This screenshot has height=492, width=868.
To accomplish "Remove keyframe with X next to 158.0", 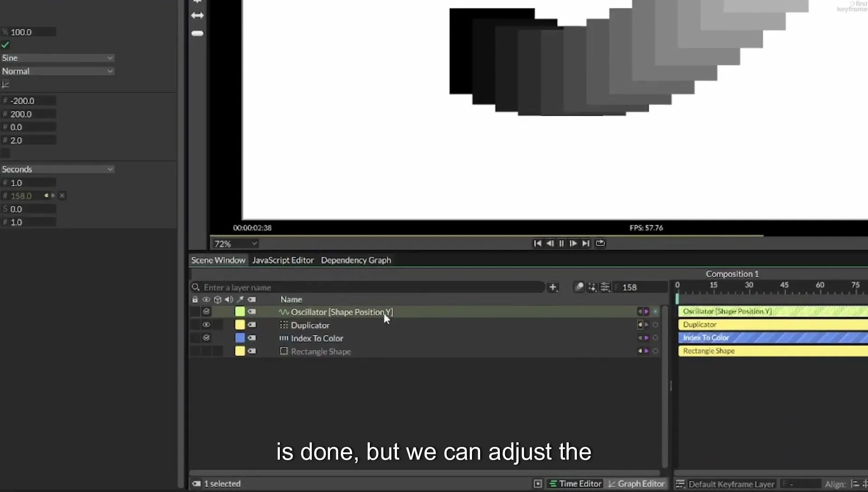I will 62,195.
